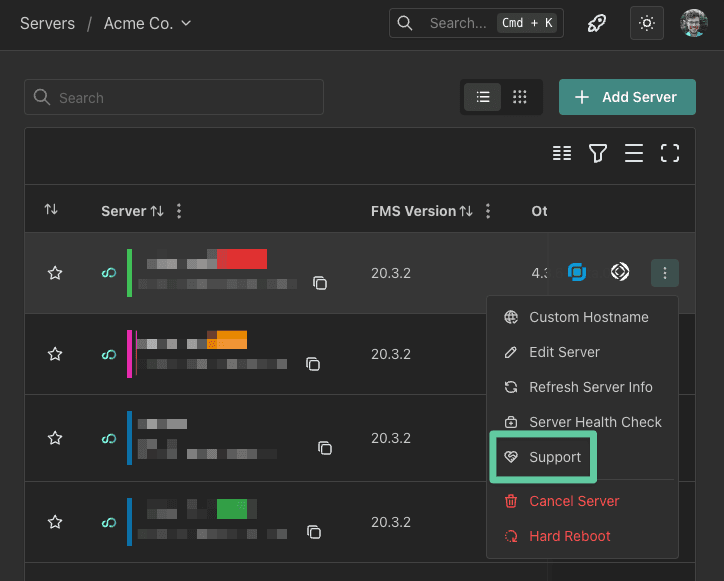
Task: Click the rocket icon in top bar
Action: [x=596, y=23]
